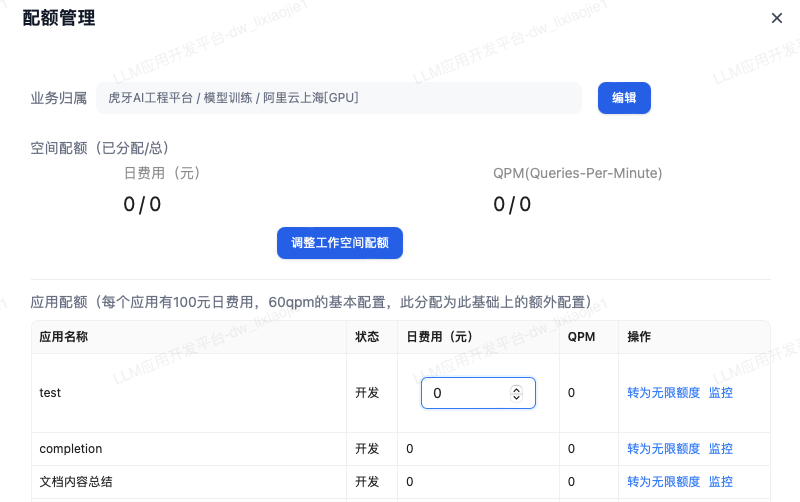The width and height of the screenshot is (800, 502).
Task: Select 转为无限额度 for completion app
Action: pos(663,449)
